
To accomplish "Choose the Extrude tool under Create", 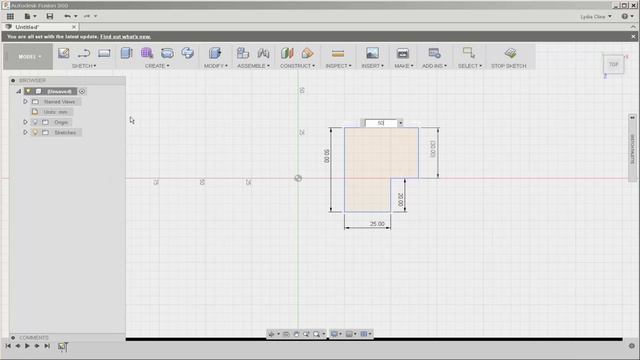I will 127,53.
